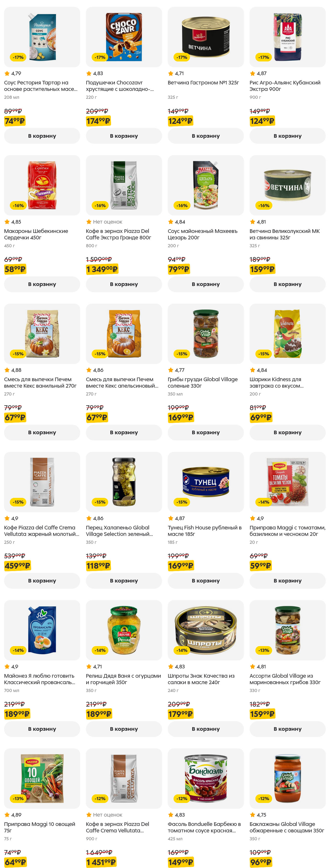Open Баклажаны Global Village title link
The image size is (331, 868).
tap(286, 827)
